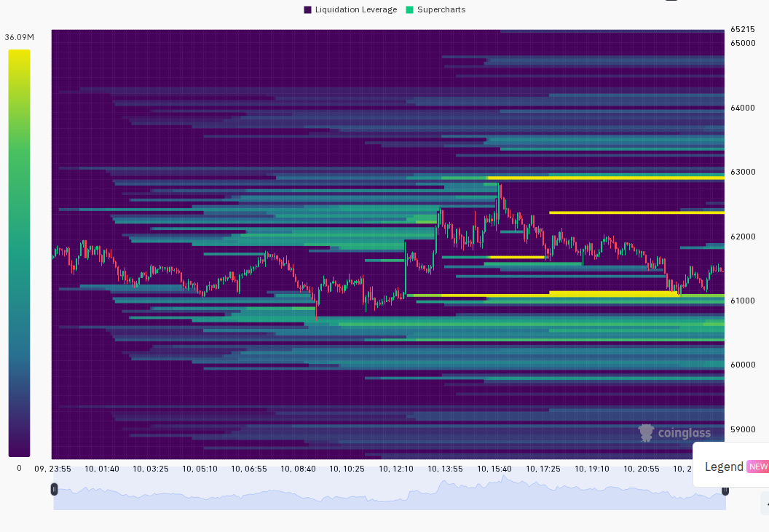The image size is (769, 532).
Task: Click the 63000 price axis label
Action: [743, 172]
